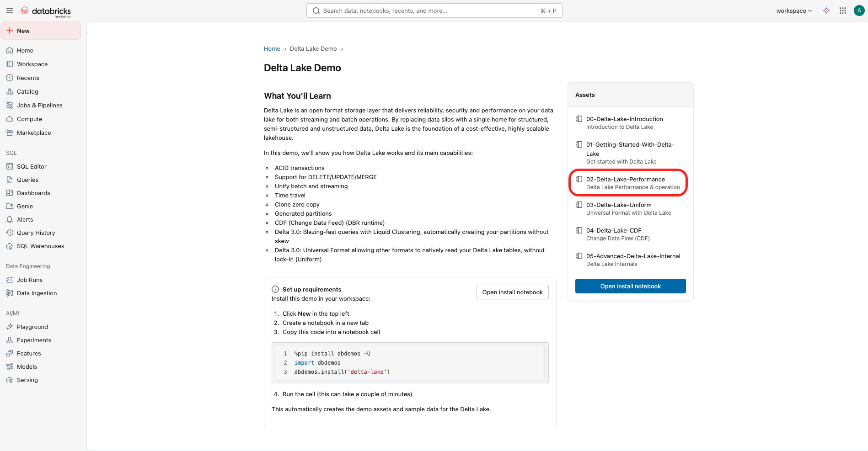The image size is (868, 451).
Task: Click the Open install notebook button
Action: 630,286
